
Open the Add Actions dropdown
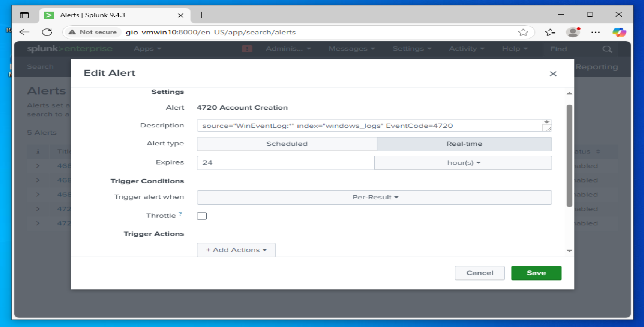[236, 250]
